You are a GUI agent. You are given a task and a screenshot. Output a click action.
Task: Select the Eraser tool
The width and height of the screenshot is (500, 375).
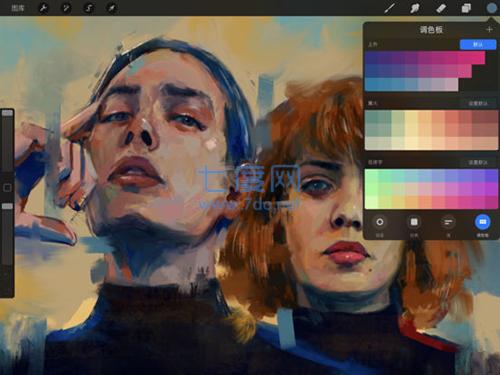pos(441,8)
